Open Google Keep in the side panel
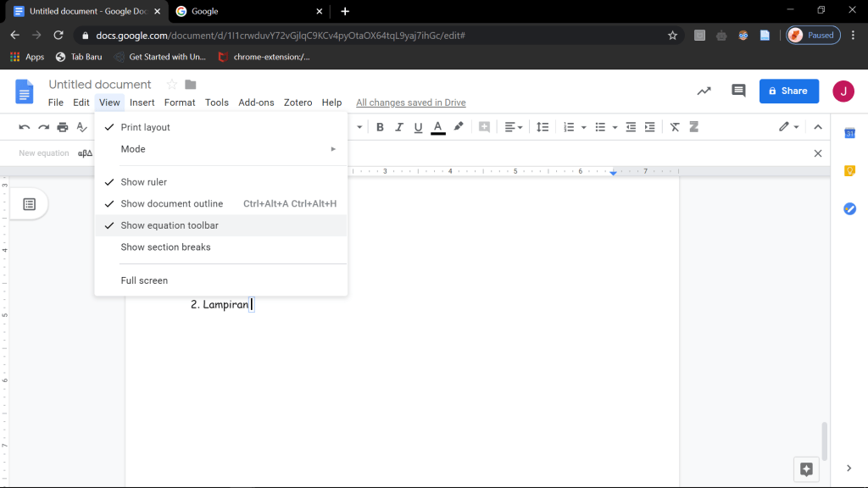The image size is (868, 488). point(849,171)
